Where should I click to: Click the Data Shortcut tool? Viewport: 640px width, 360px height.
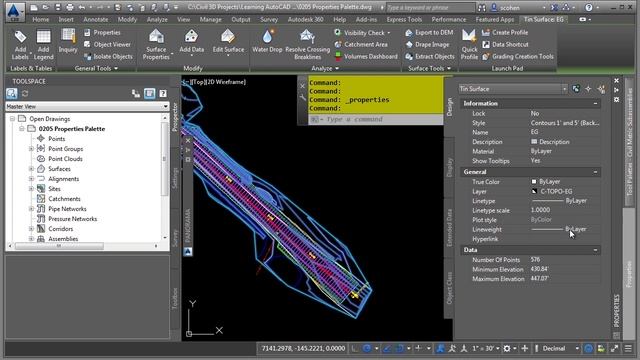pos(505,44)
